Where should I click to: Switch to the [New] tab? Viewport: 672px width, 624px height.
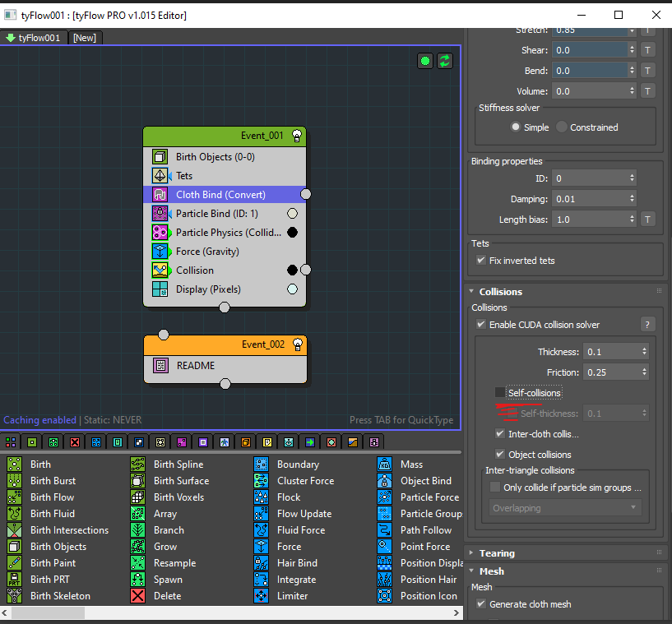click(85, 38)
